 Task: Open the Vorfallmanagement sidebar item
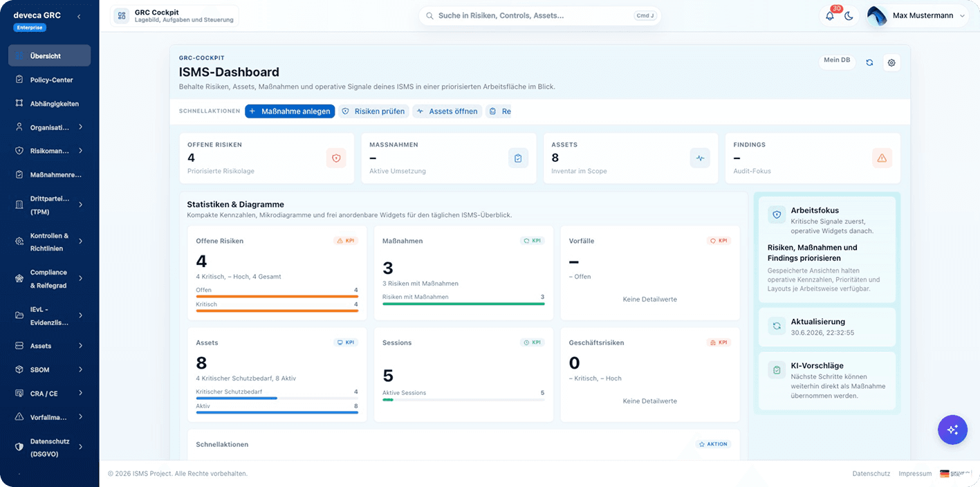(49, 417)
